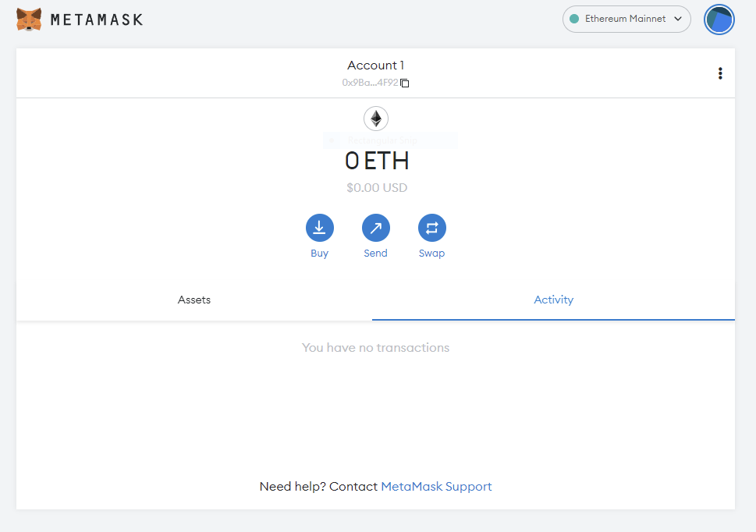Open the Ethereum Mainnet network dropdown
The image size is (756, 532).
pyautogui.click(x=626, y=20)
